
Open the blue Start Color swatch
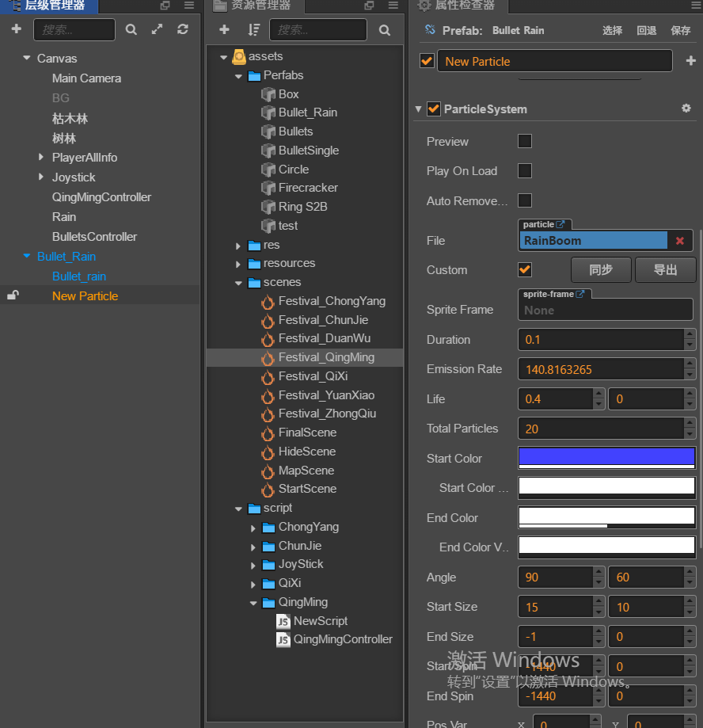tap(606, 456)
